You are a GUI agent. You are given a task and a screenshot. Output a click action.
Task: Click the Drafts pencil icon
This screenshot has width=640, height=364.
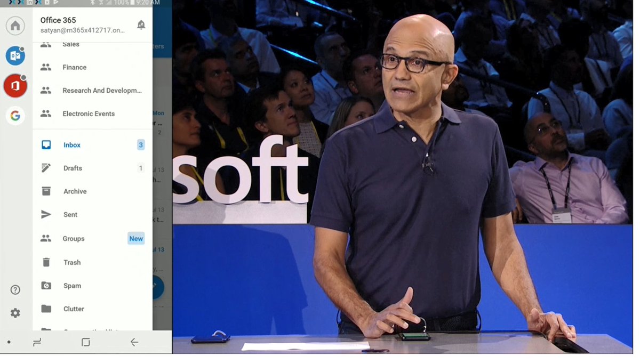pyautogui.click(x=46, y=168)
